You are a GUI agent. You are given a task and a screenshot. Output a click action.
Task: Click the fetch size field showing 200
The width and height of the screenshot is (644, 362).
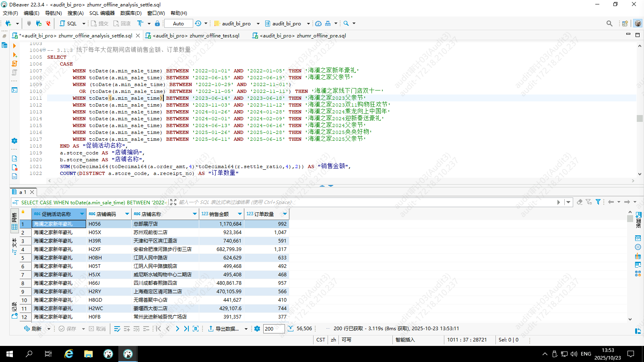274,329
